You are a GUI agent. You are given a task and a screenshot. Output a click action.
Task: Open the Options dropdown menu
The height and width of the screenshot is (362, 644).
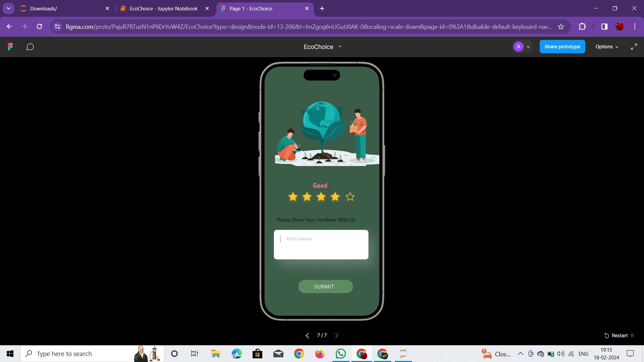pos(607,47)
